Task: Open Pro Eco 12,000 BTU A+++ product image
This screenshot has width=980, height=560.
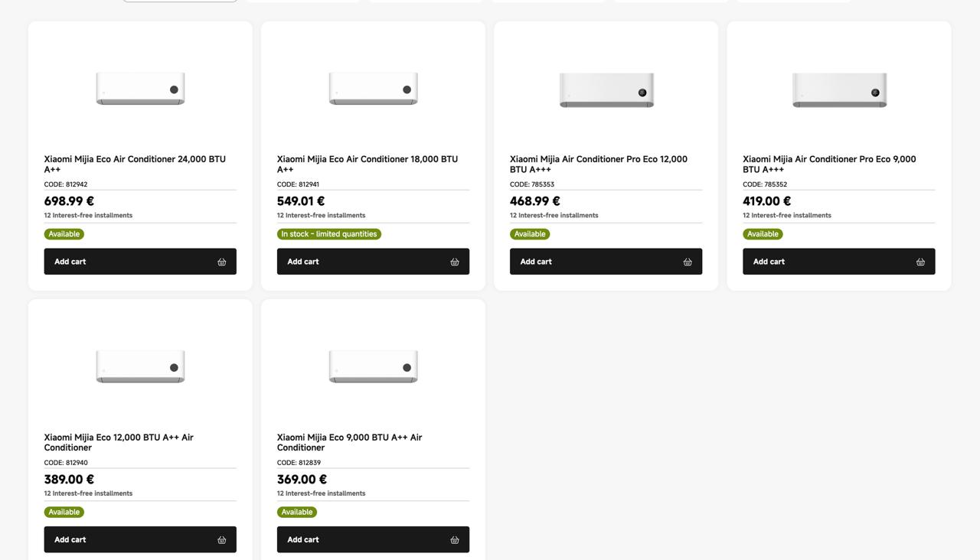Action: [x=606, y=90]
